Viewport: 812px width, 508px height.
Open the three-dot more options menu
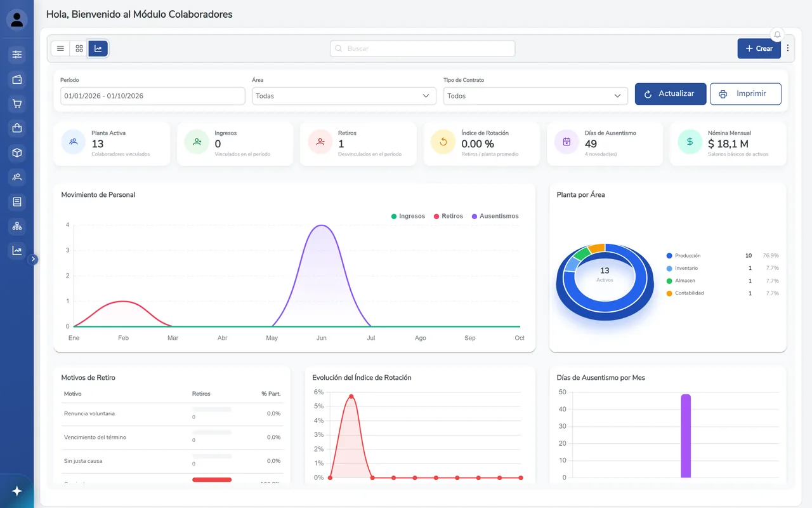point(788,48)
